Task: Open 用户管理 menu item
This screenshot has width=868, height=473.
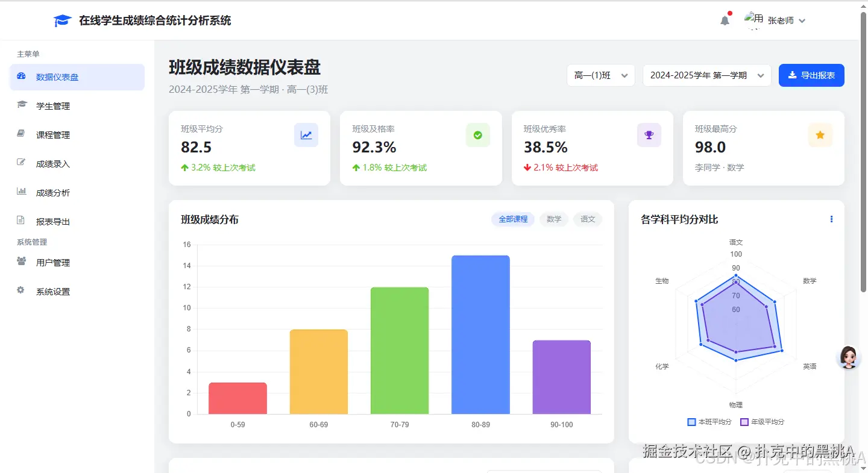Action: tap(77, 263)
